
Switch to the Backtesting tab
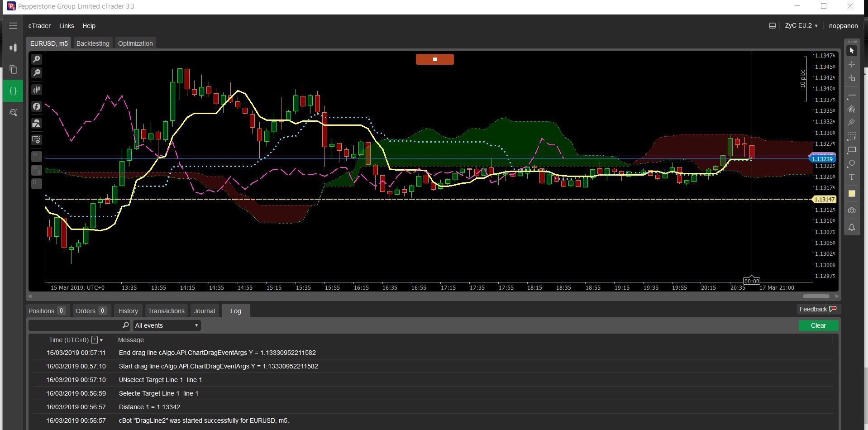click(x=93, y=43)
